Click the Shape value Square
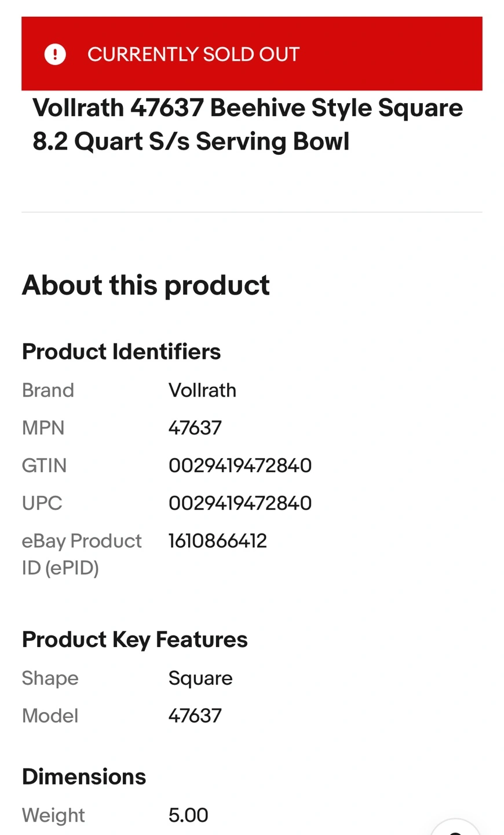The width and height of the screenshot is (504, 835). point(200,678)
